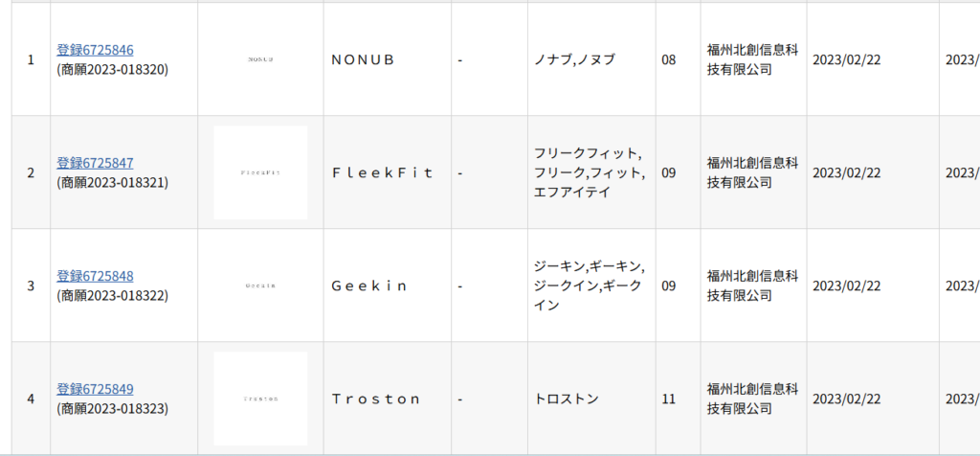Click the NONUB trademark image thumbnail
The width and height of the screenshot is (980, 456).
[260, 59]
